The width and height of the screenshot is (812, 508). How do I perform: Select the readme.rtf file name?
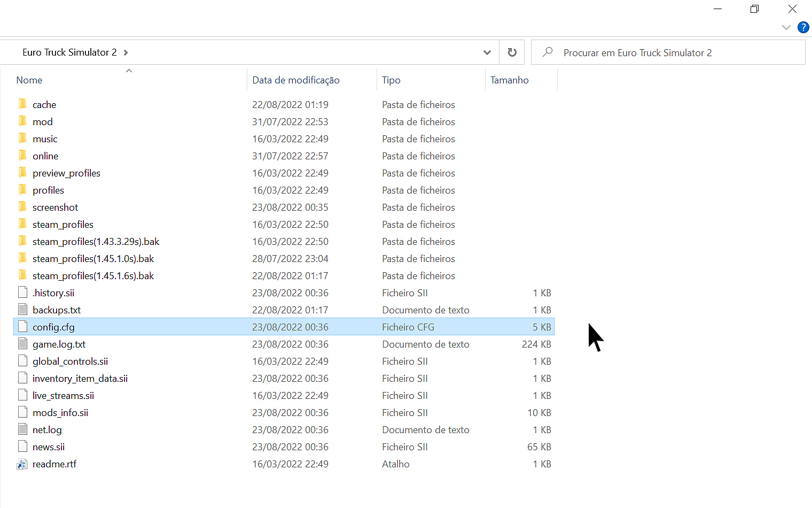tap(54, 464)
